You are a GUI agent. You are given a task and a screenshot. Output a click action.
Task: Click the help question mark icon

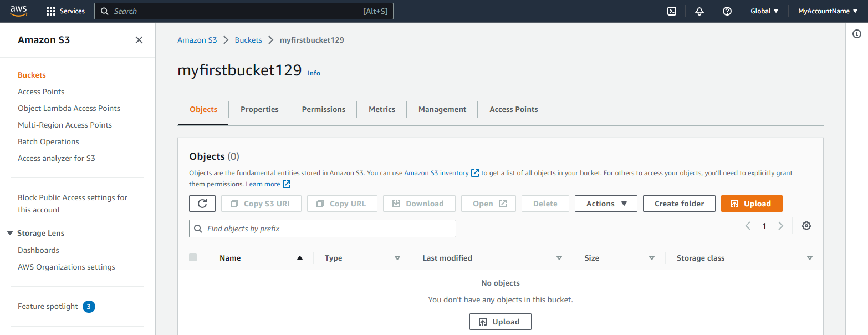727,11
